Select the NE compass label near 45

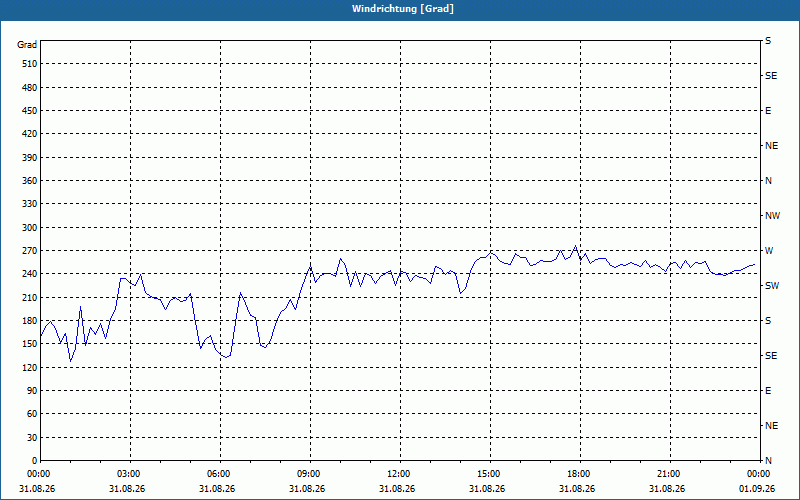click(771, 426)
